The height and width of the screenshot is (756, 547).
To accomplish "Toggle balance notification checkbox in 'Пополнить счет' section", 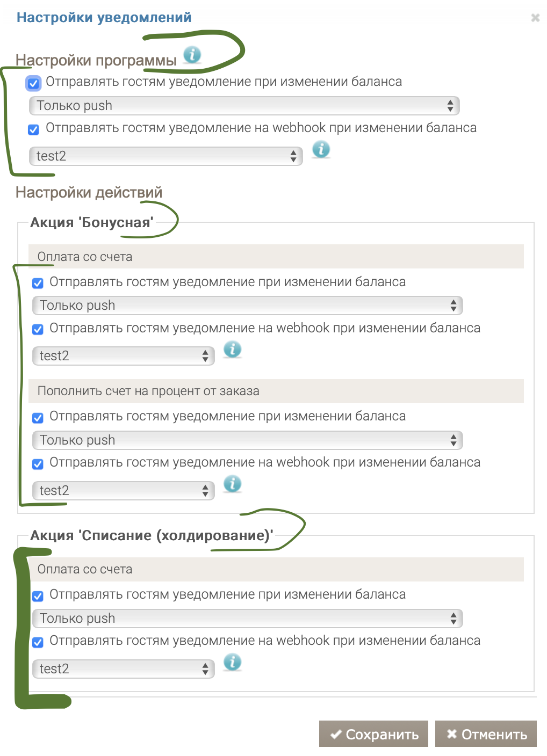I will 38,418.
